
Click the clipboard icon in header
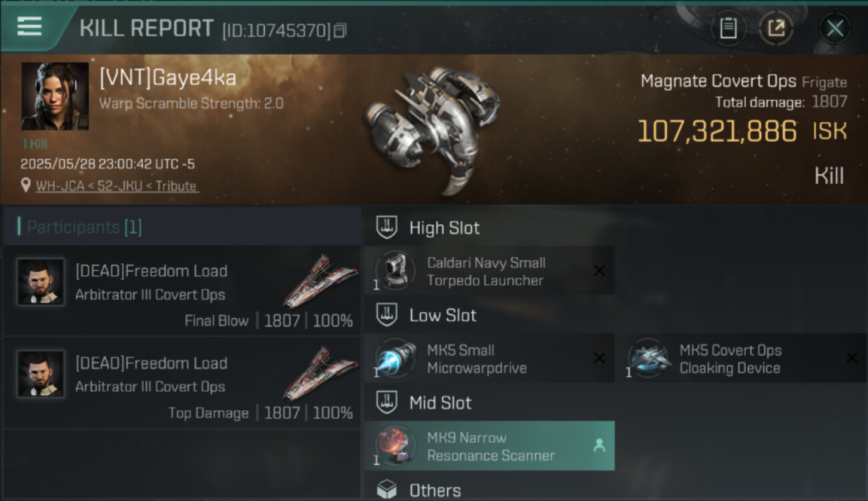728,28
